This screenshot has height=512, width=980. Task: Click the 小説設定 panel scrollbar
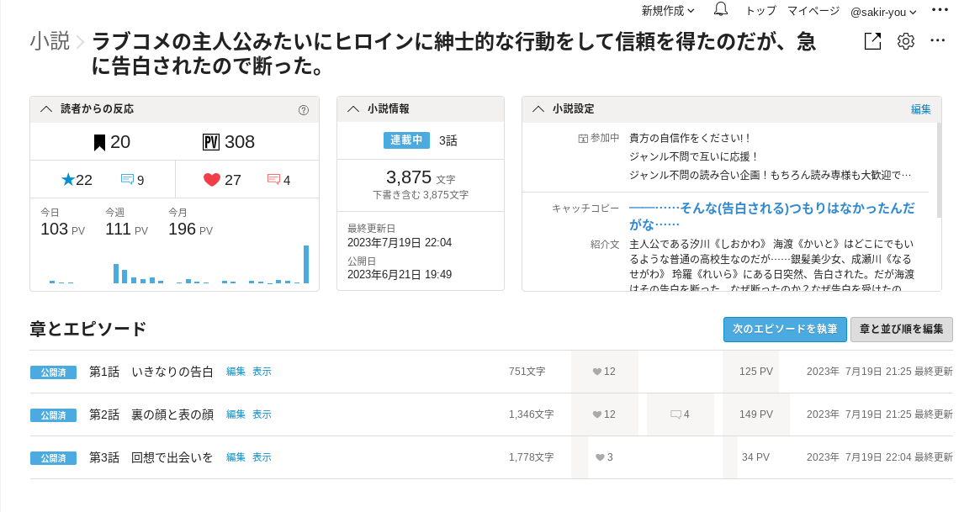[x=939, y=168]
